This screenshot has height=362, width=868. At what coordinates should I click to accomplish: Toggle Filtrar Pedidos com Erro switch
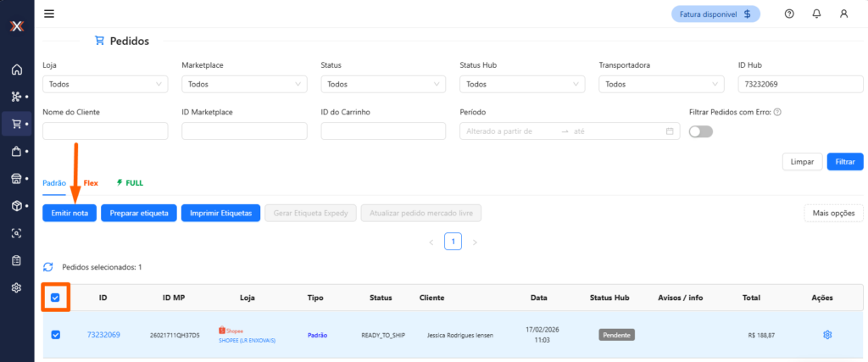701,131
